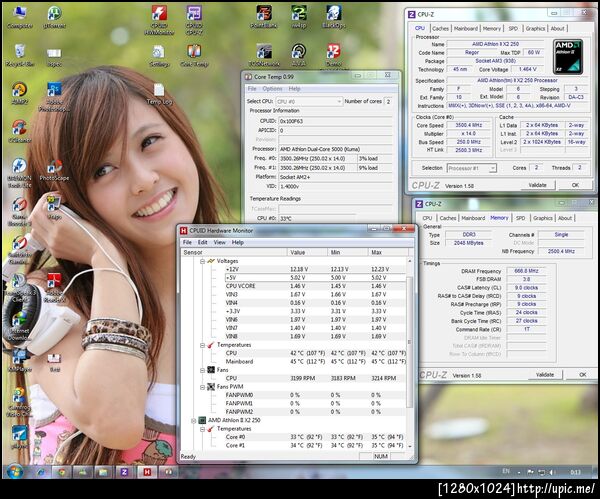Screen dimensions: 600x499
Task: Open KMPlayer desktop shortcut
Action: click(20, 360)
